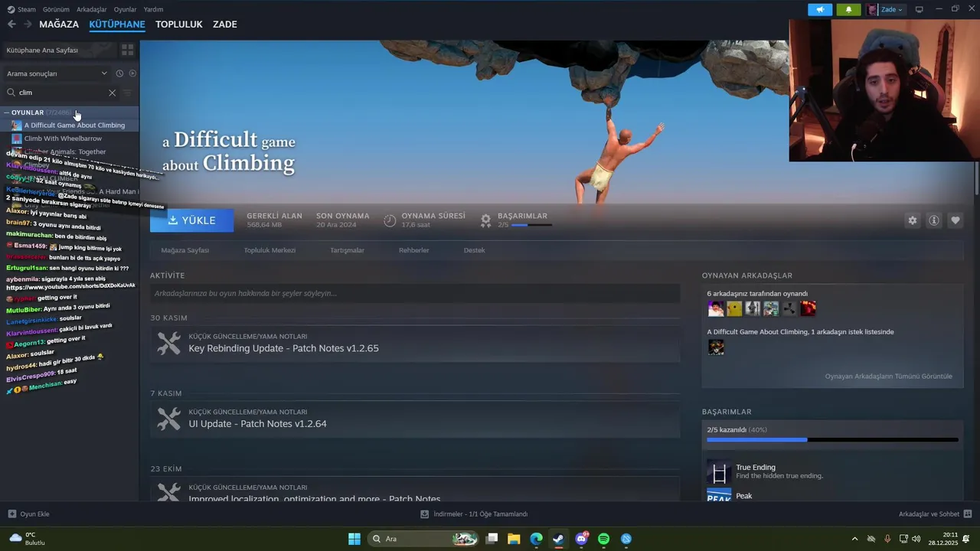
Task: Open the announcements megaphone button
Action: pos(820,9)
